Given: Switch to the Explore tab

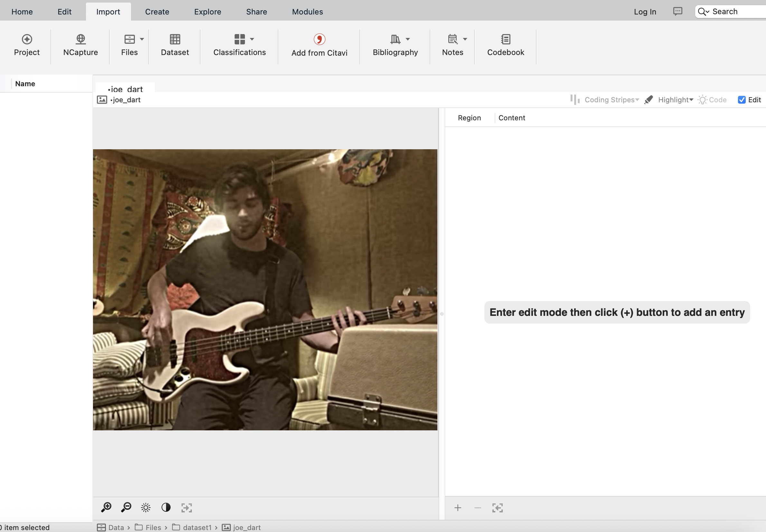Looking at the screenshot, I should click(x=207, y=12).
